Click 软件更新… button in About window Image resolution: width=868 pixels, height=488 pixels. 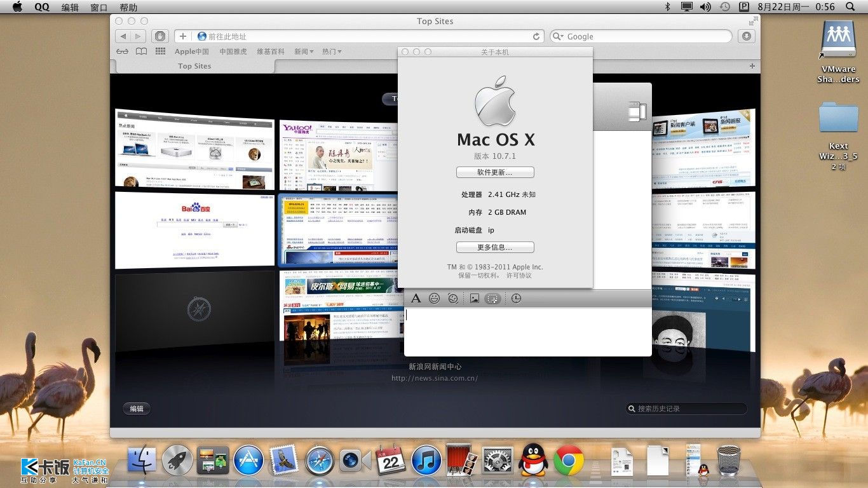tap(495, 172)
